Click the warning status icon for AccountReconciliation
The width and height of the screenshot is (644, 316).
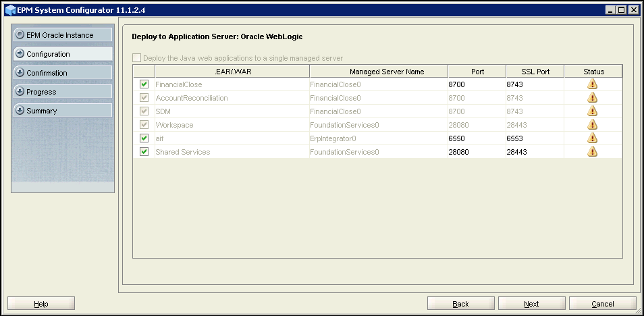(593, 98)
